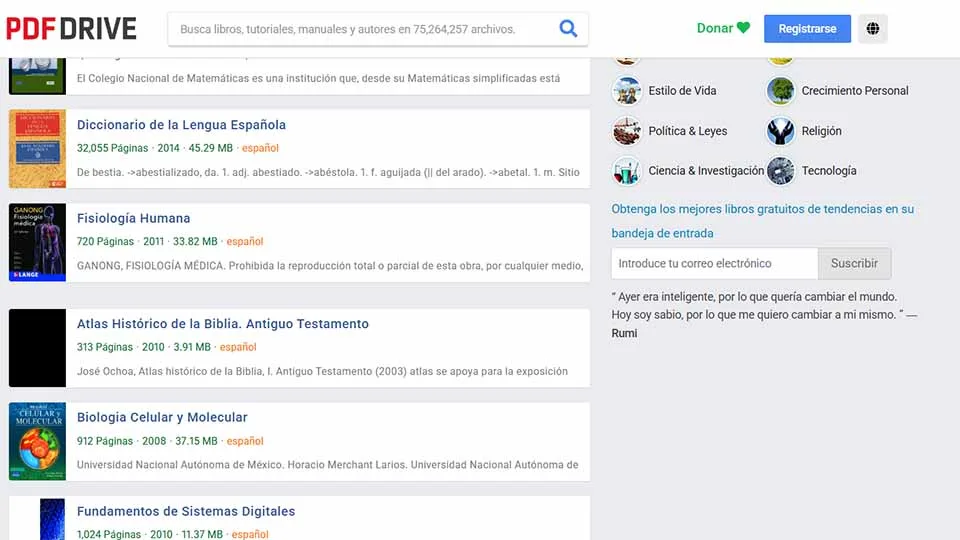Open the Ciencia & Investigación category icon

click(x=627, y=171)
